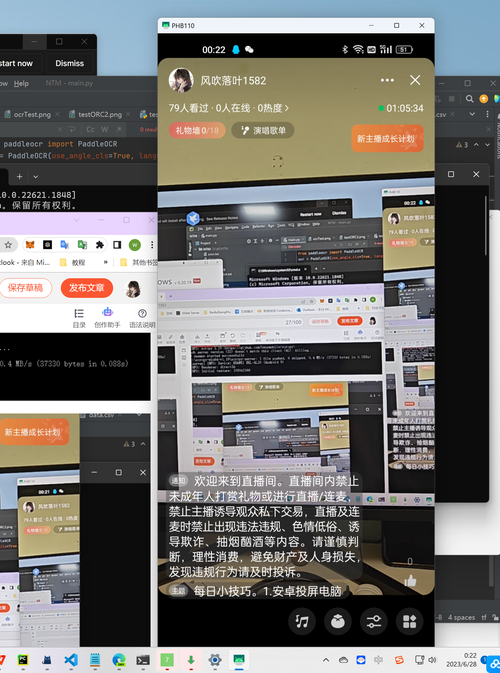
Task: Launch Visual Studio Code from taskbar
Action: (x=71, y=660)
